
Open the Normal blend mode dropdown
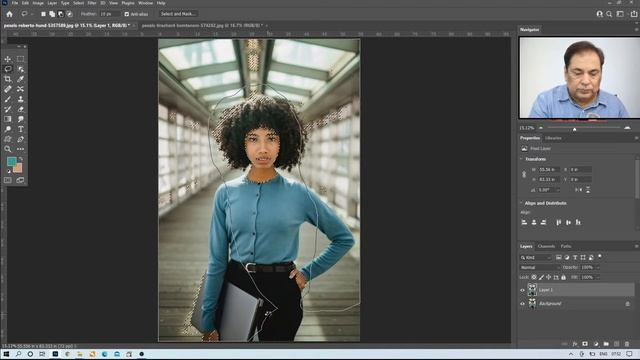[x=540, y=267]
